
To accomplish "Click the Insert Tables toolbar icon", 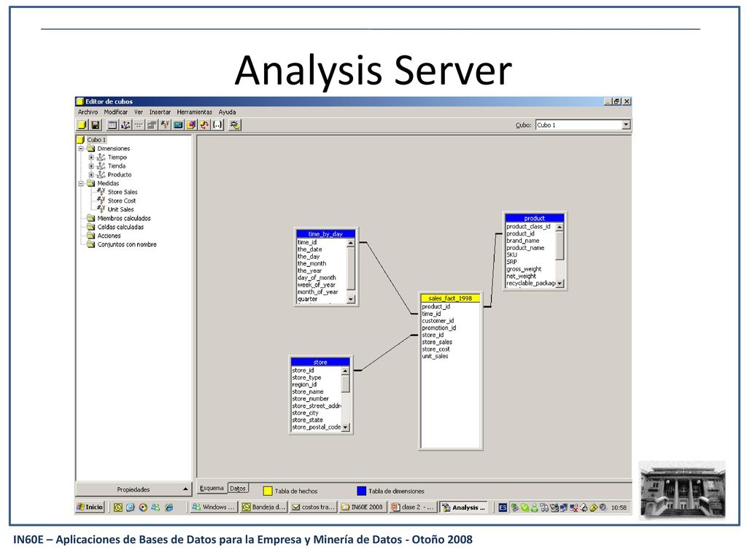I will coord(112,125).
